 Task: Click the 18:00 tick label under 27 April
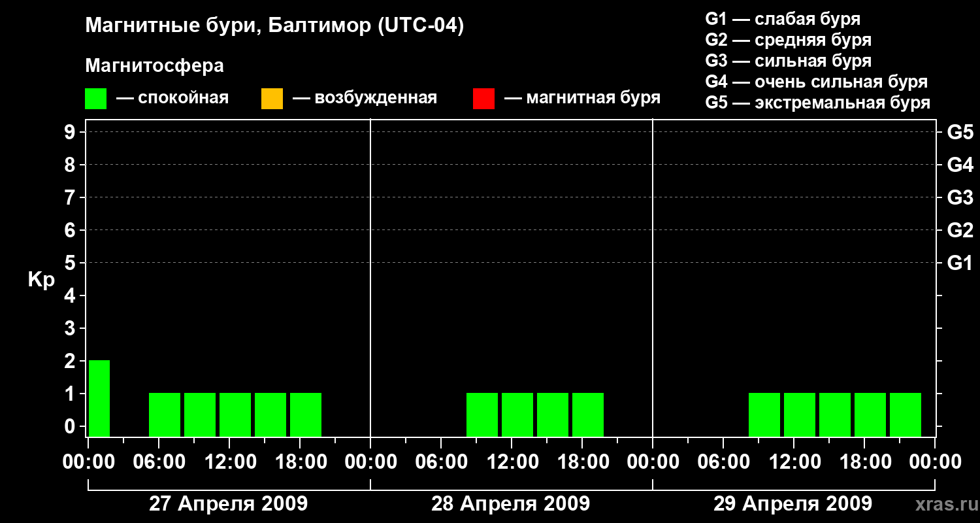300,462
